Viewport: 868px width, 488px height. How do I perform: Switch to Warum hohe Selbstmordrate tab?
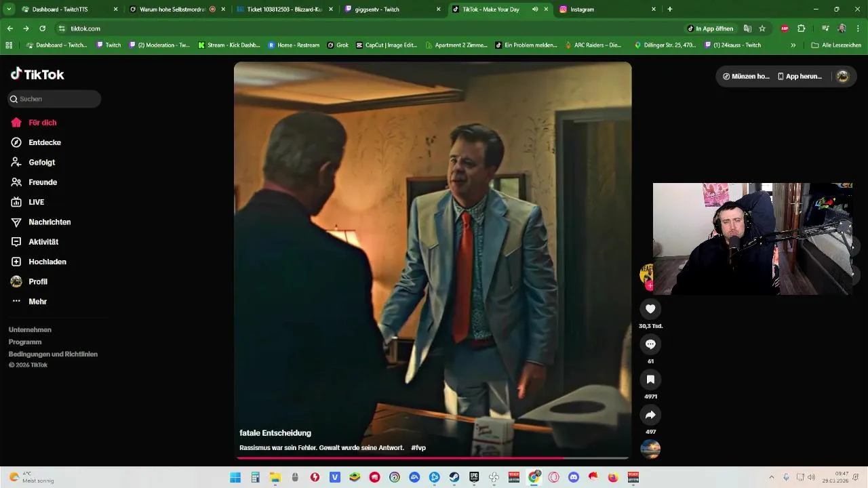178,9
